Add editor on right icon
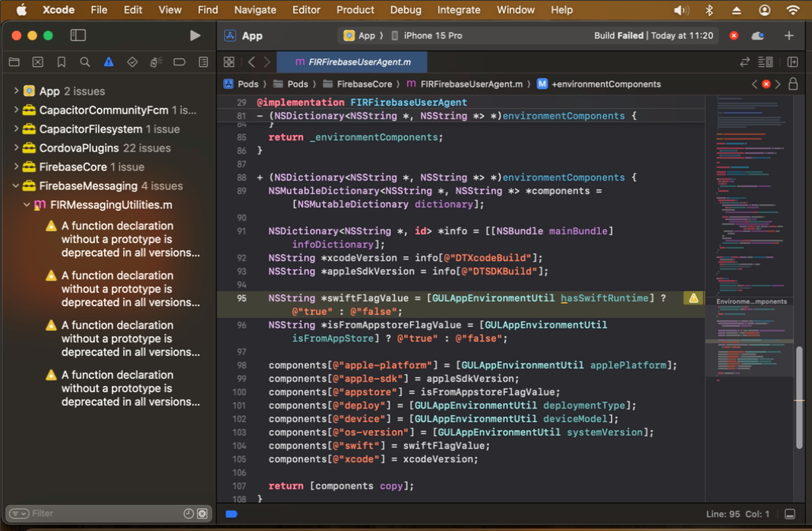 pos(792,62)
